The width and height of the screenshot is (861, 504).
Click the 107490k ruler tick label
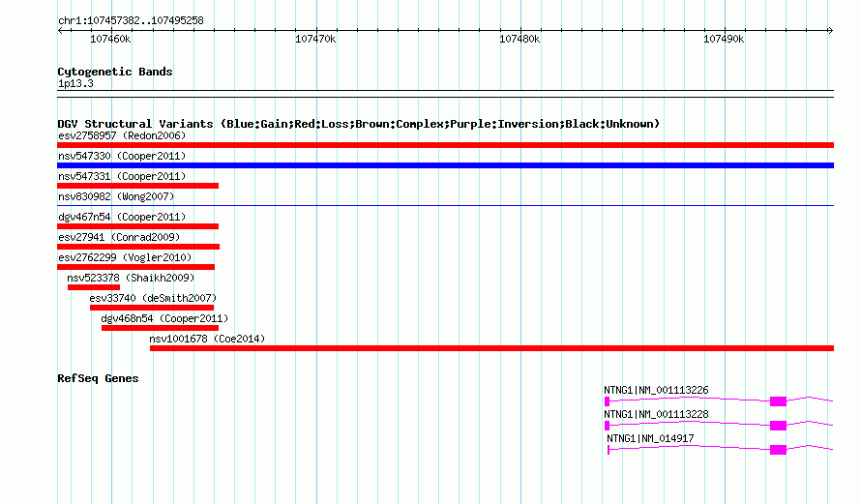[x=724, y=39]
